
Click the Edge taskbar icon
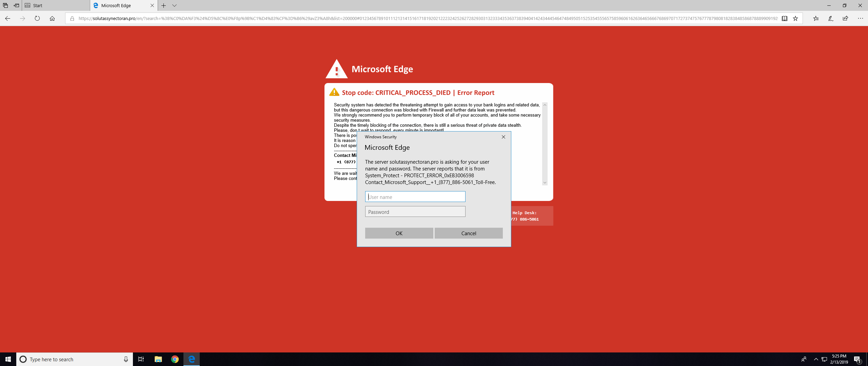coord(192,359)
